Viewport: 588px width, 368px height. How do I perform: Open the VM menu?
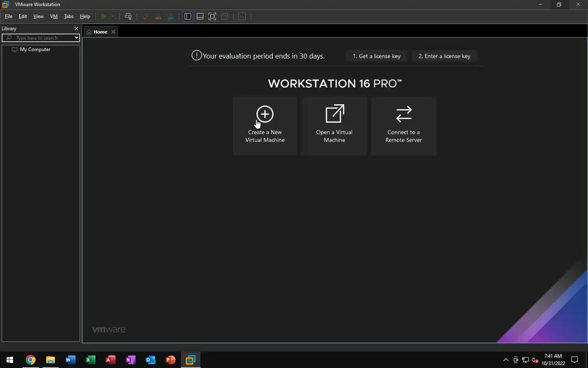(54, 16)
